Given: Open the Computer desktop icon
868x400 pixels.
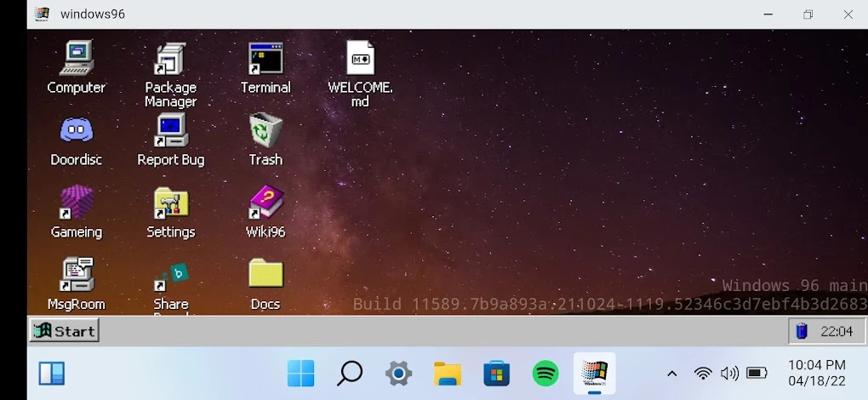Looking at the screenshot, I should [77, 58].
